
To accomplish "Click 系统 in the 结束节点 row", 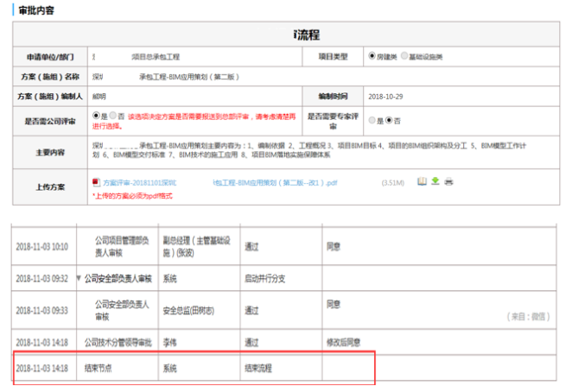I will (169, 369).
